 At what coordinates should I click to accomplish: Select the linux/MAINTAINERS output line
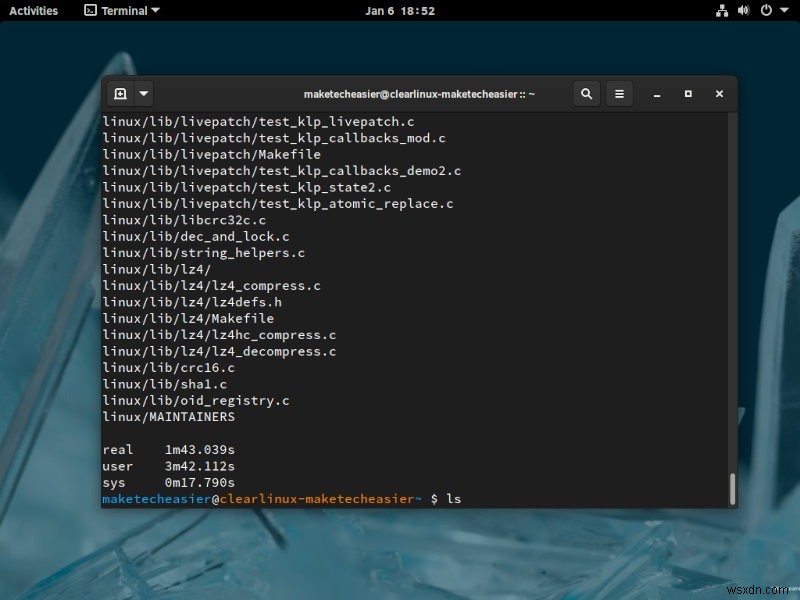[167, 417]
